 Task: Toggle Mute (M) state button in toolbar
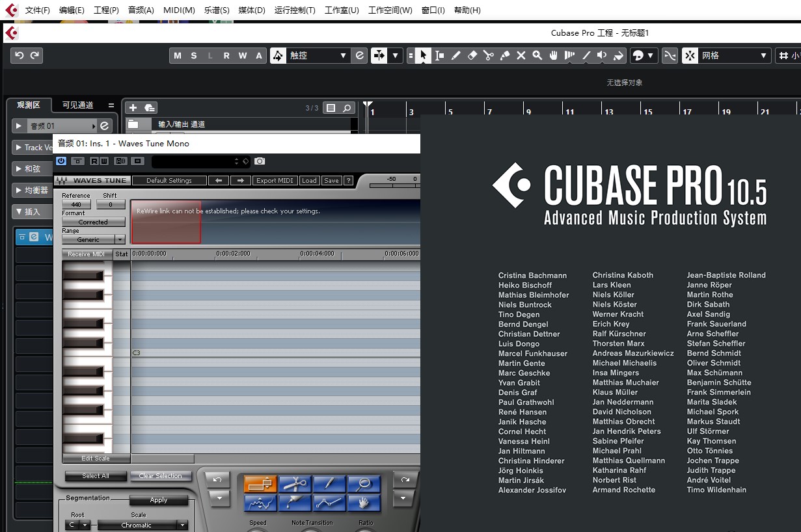178,56
